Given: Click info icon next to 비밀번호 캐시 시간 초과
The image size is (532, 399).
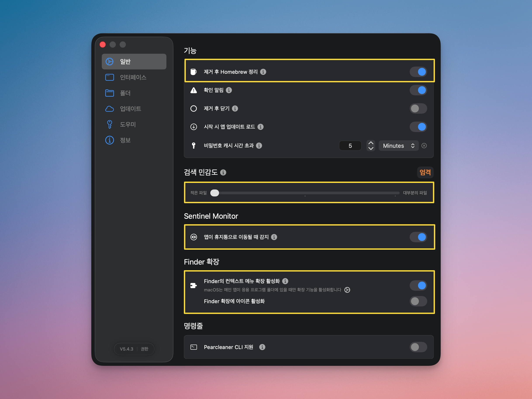Looking at the screenshot, I should click(x=259, y=146).
